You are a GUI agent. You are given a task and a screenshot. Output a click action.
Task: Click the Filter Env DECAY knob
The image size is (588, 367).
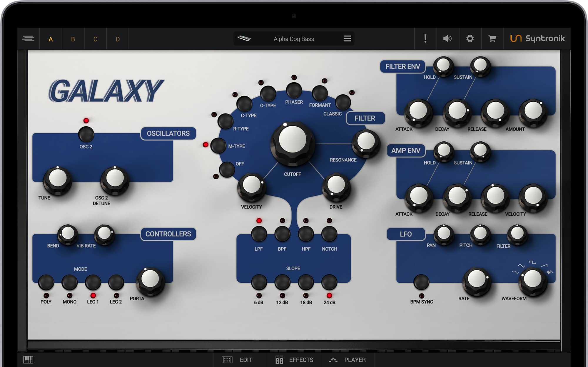click(x=457, y=113)
